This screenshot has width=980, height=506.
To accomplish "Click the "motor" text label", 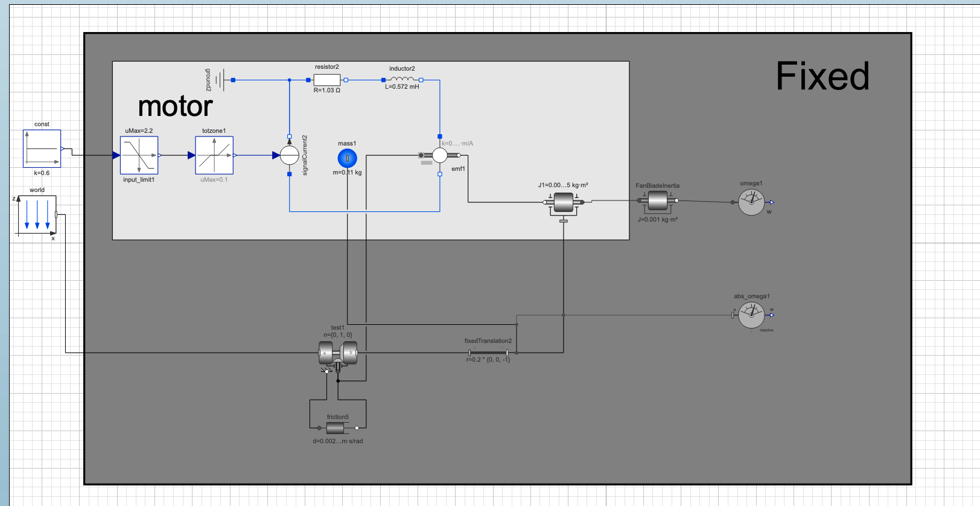I will pos(175,106).
